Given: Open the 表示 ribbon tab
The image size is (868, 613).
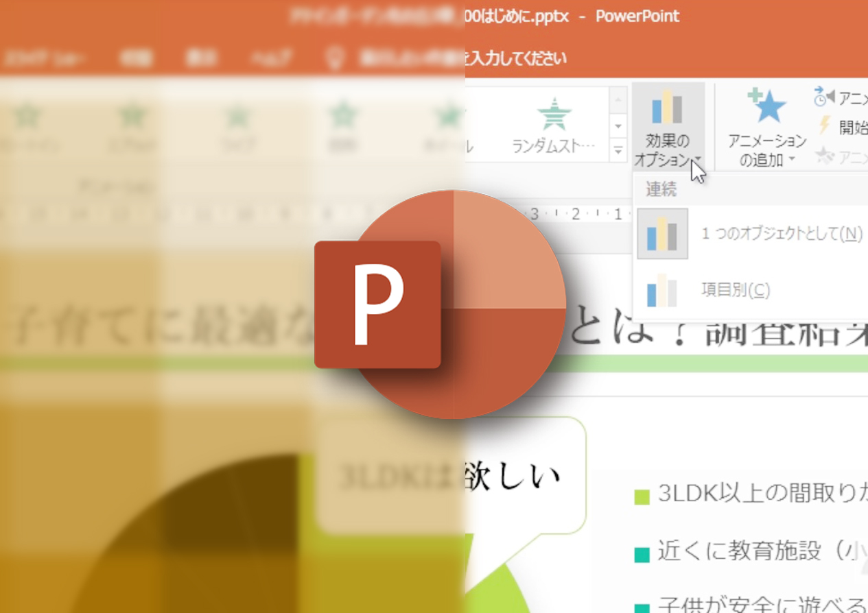Looking at the screenshot, I should 201,58.
